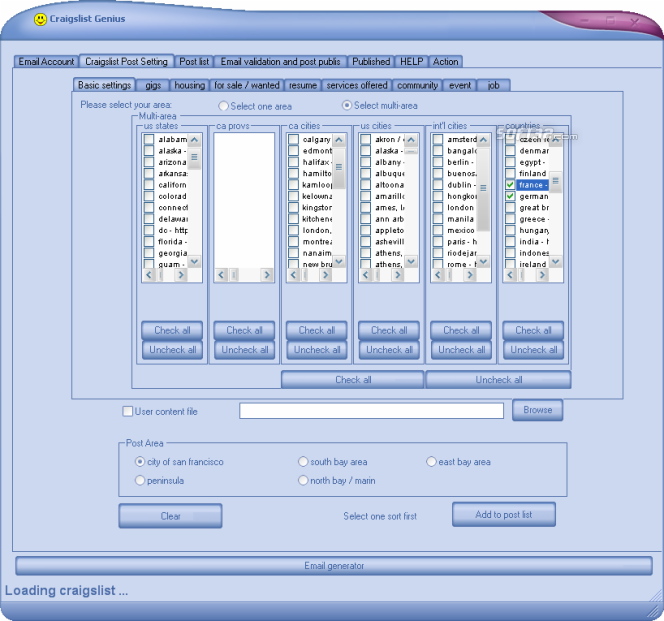Open the gigs sub-tab
This screenshot has width=664, height=621.
pyautogui.click(x=153, y=86)
